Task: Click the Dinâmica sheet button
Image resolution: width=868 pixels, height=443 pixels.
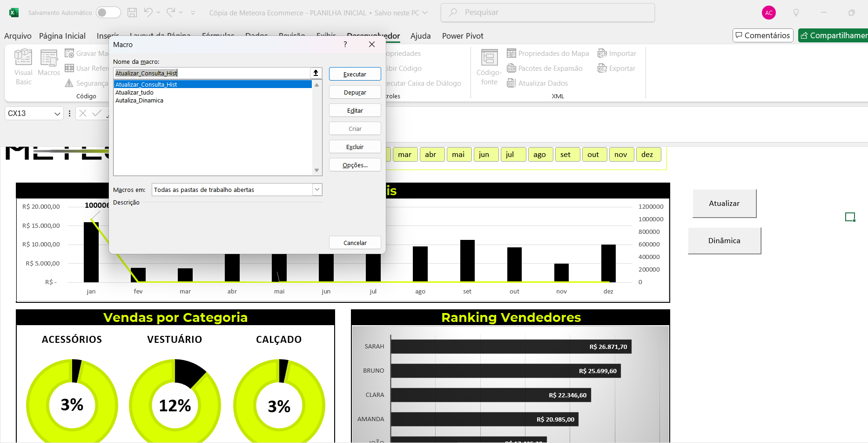Action: point(724,241)
